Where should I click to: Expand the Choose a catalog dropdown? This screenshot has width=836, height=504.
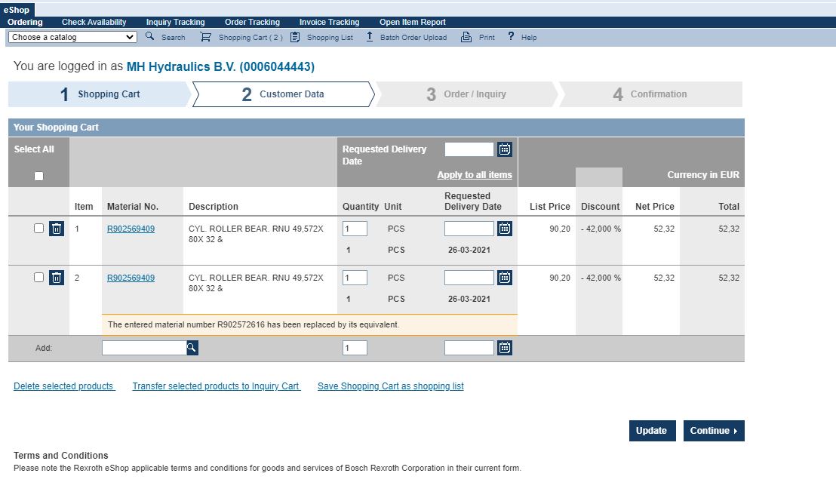(x=72, y=37)
